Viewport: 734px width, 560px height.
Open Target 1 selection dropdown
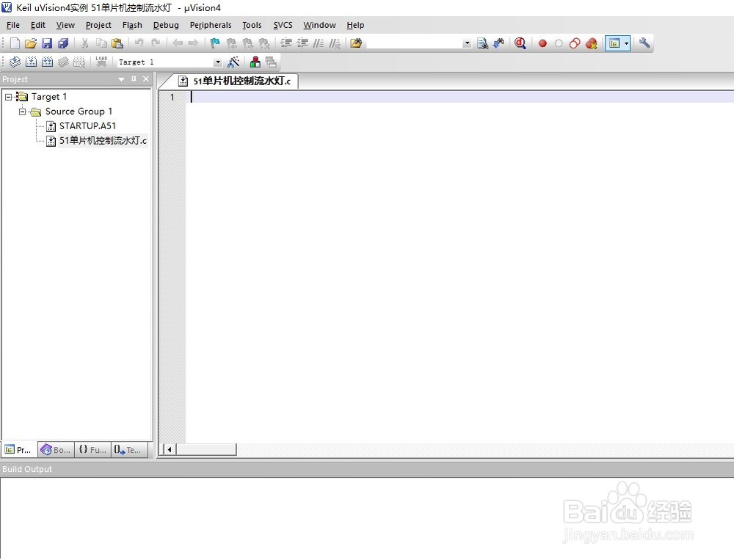pyautogui.click(x=218, y=62)
